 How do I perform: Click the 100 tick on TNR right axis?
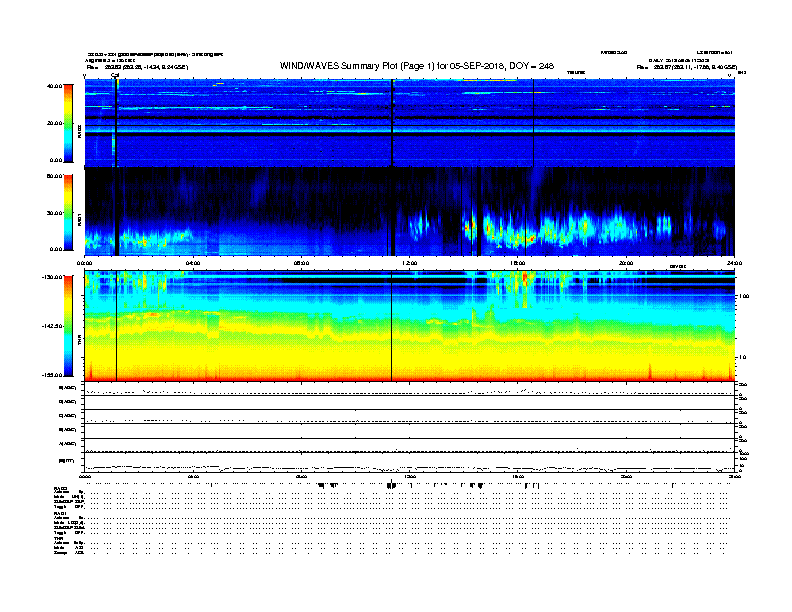pyautogui.click(x=744, y=296)
